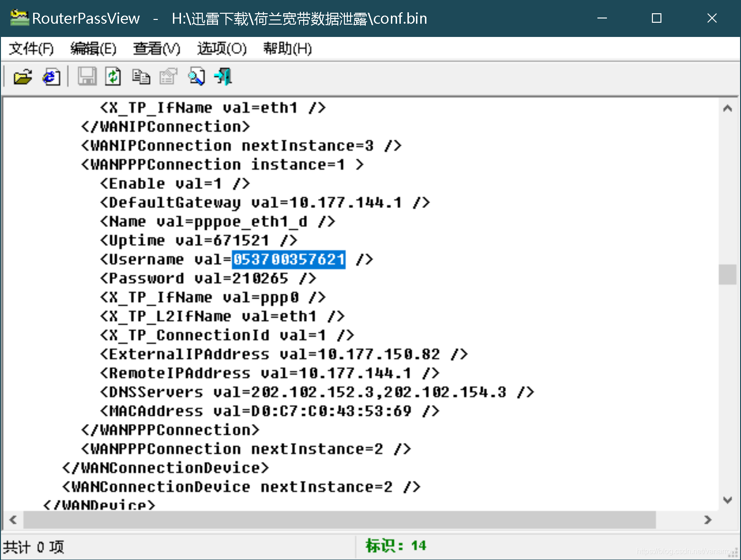The image size is (741, 560).
Task: Click the MACAddress val=D0:C7:C0:43:53:69 line
Action: pyautogui.click(x=270, y=411)
